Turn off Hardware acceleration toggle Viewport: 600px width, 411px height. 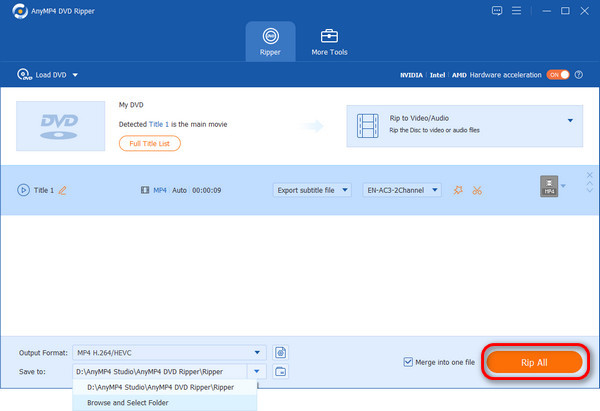pos(558,75)
